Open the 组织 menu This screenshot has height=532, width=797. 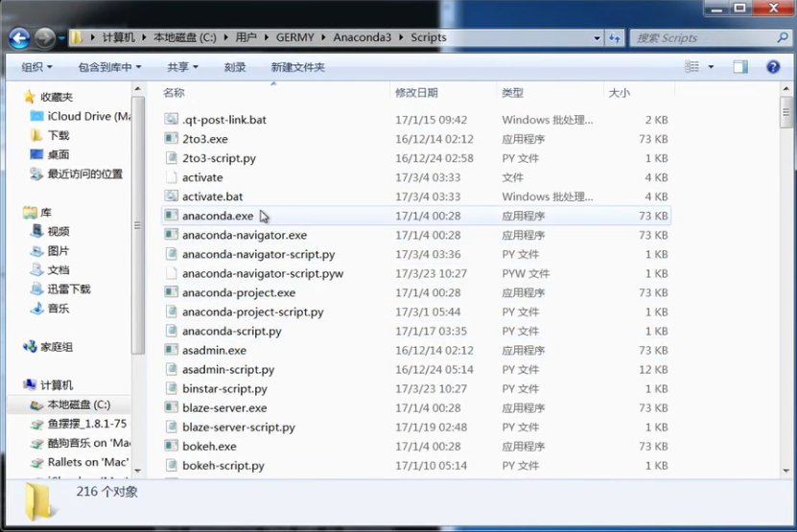pos(36,67)
